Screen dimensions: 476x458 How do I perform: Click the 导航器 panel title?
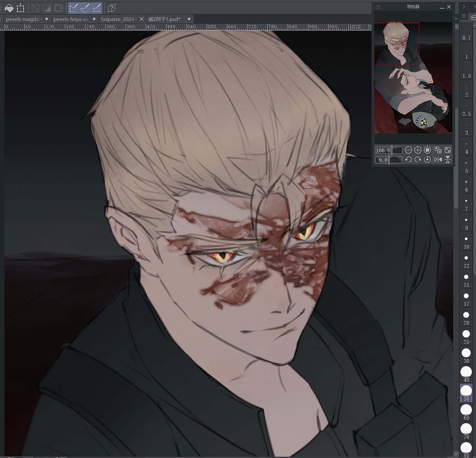(413, 7)
